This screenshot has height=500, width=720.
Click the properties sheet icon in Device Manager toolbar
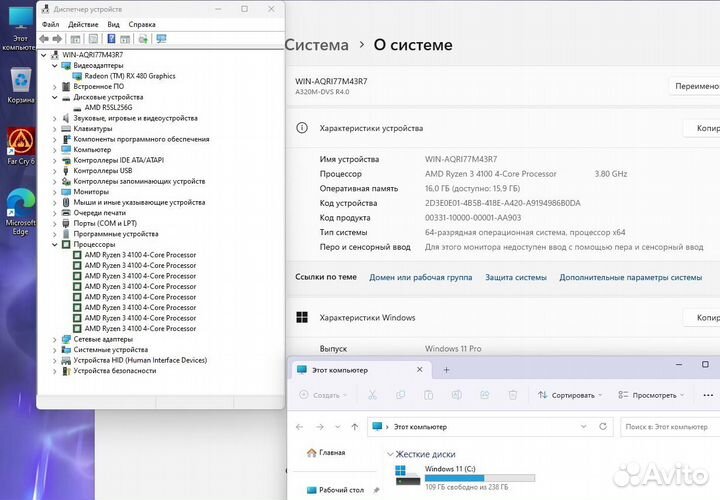(x=93, y=39)
